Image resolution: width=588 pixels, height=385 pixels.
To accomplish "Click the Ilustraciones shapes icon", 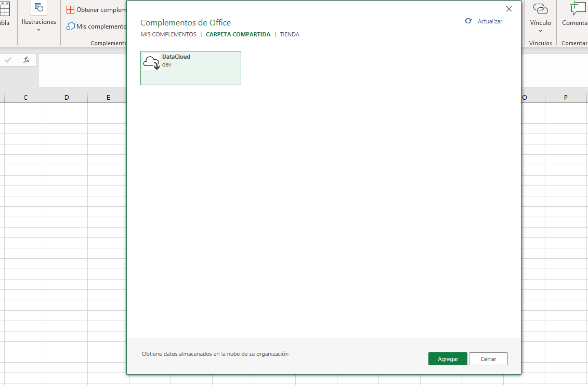I will coord(38,7).
